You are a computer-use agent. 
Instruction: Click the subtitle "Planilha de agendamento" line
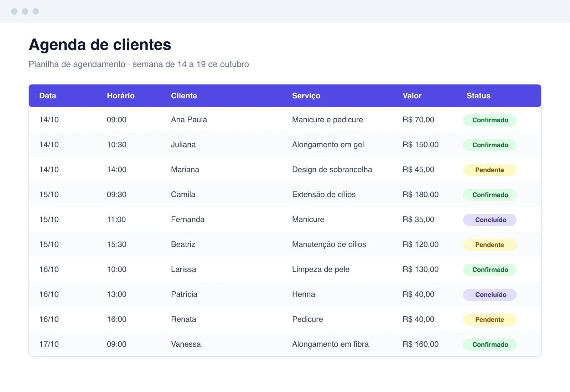[x=139, y=64]
